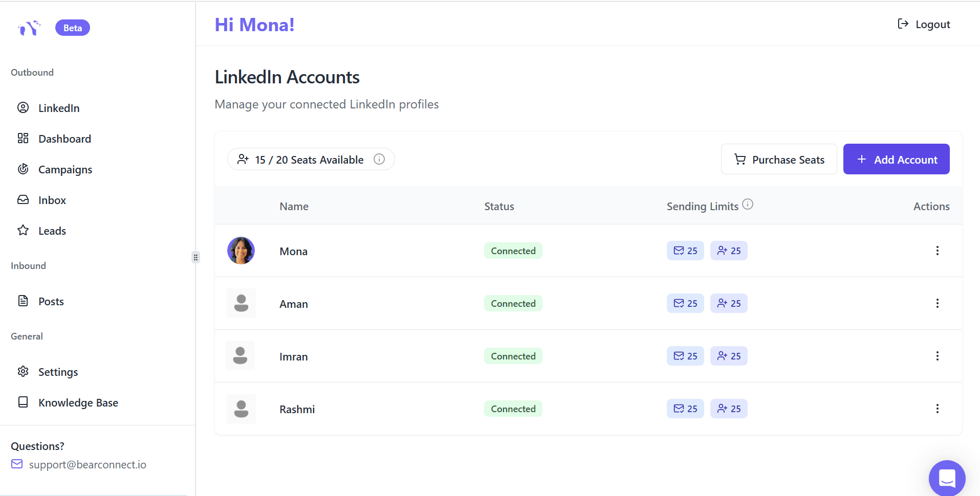This screenshot has width=980, height=496.
Task: Click the Sending Limits info icon
Action: tap(748, 204)
